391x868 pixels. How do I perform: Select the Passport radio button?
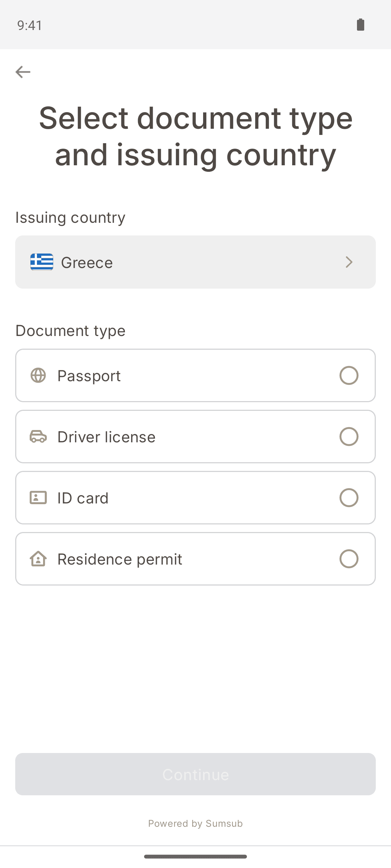[349, 375]
